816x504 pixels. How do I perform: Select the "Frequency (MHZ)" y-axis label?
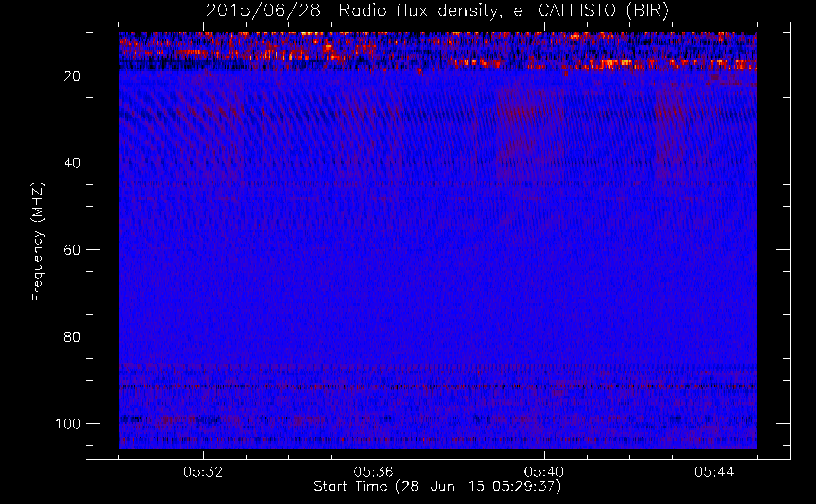[38, 242]
